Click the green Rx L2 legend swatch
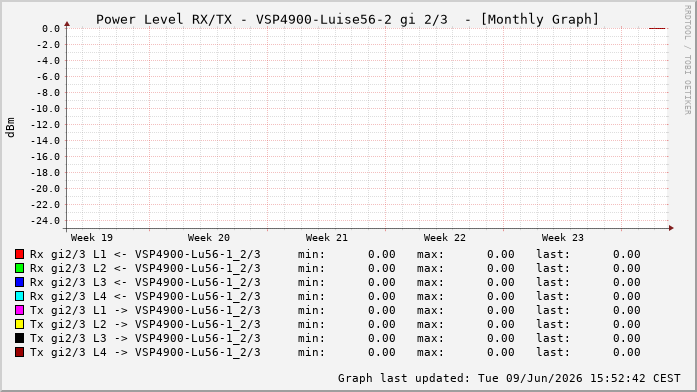Image resolution: width=697 pixels, height=392 pixels. [19, 268]
